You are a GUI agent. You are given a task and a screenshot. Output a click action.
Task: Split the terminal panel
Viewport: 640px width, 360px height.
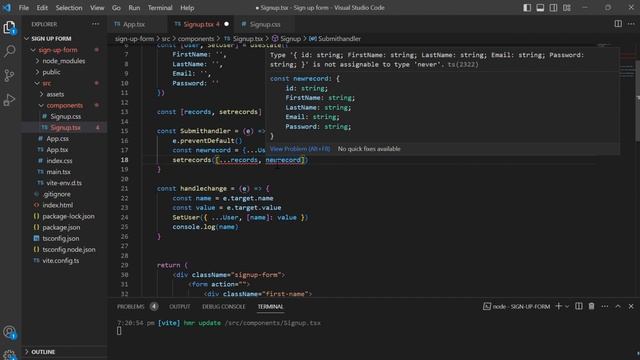(x=579, y=306)
